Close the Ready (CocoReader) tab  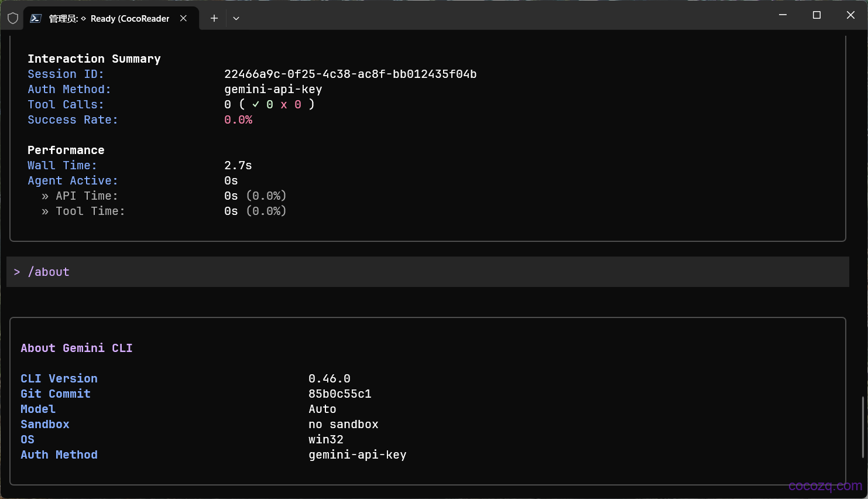[x=183, y=18]
